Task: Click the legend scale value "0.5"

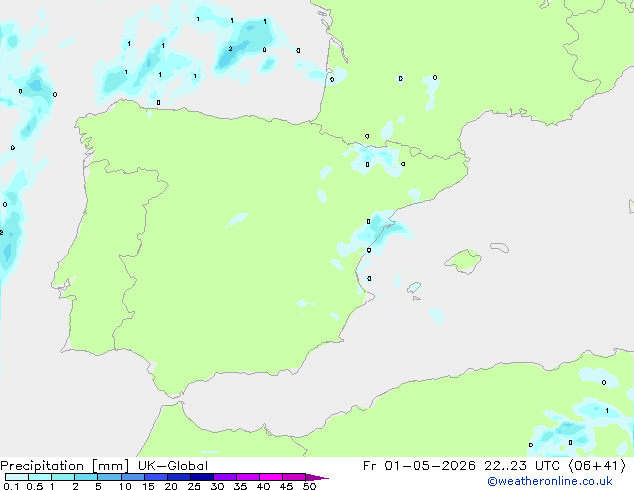Action: tap(35, 486)
